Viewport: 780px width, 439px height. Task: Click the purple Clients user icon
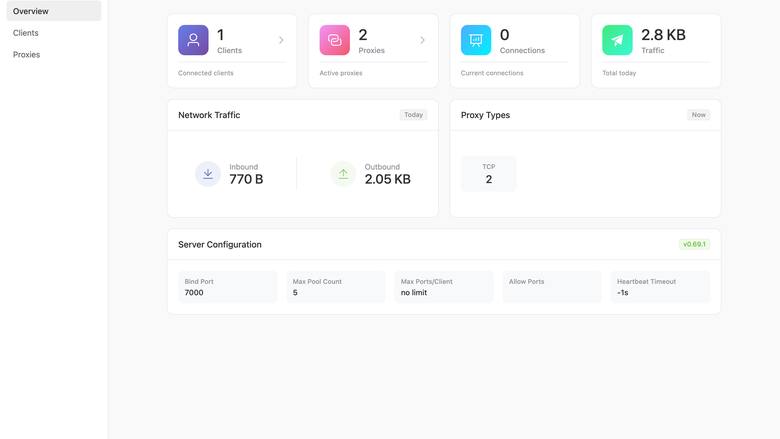193,40
